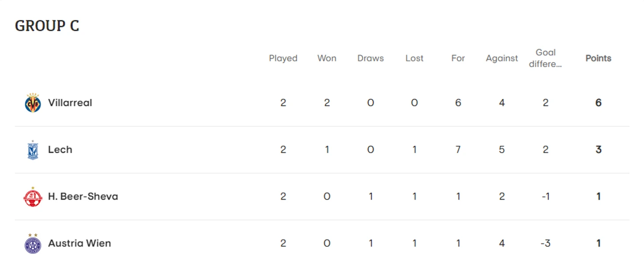Click the GROUP C heading
The height and width of the screenshot is (269, 644).
(x=47, y=26)
